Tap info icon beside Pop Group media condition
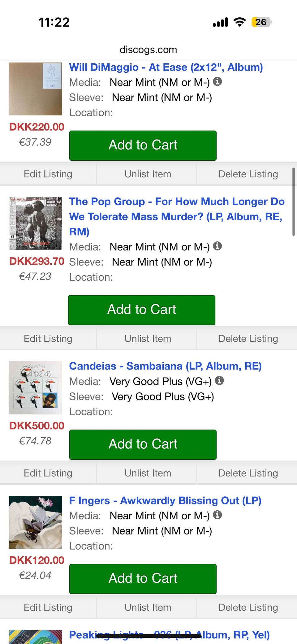Viewport: 297px width, 644px height. 217,246
